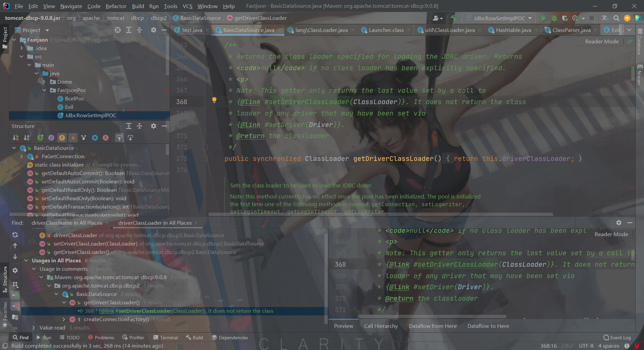The image size is (644, 350).
Task: Expand PaGetConnection in Structure tree
Action: click(22, 156)
